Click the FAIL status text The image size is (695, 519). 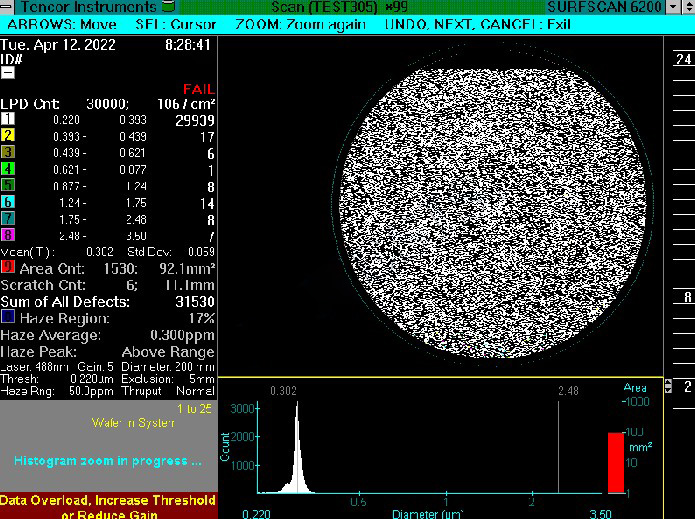[198, 89]
